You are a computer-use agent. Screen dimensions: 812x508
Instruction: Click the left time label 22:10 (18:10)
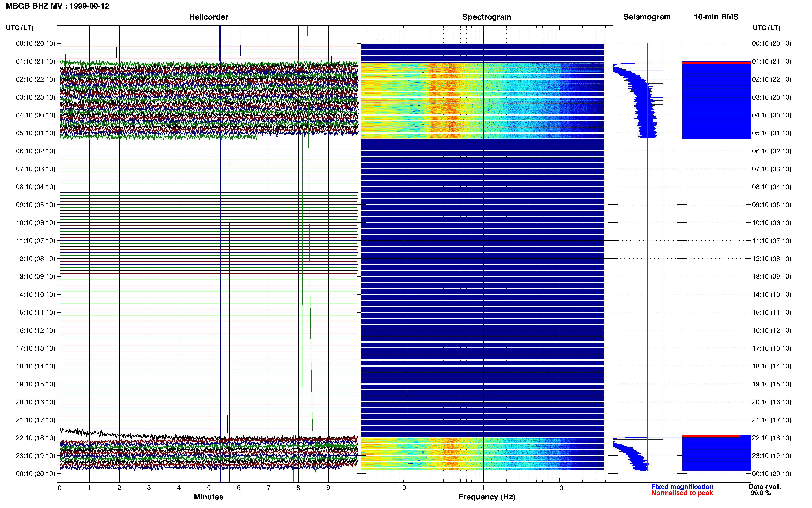click(36, 438)
